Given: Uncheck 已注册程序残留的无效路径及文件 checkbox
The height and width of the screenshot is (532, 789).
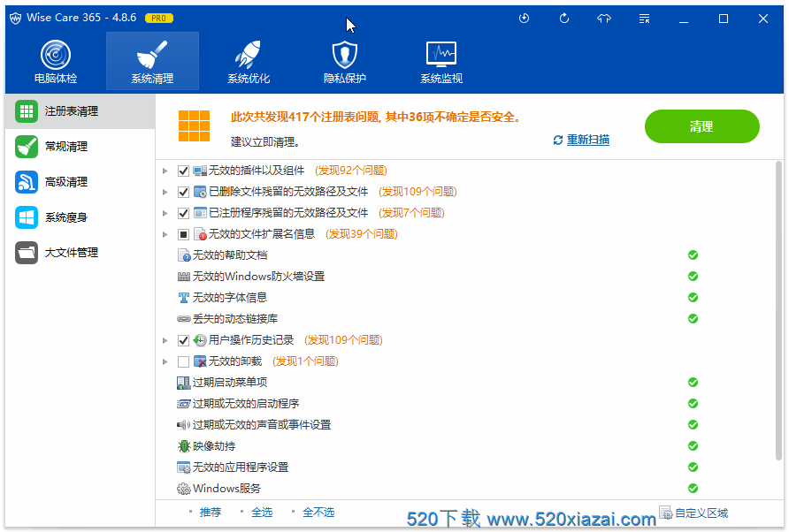Looking at the screenshot, I should click(x=183, y=213).
